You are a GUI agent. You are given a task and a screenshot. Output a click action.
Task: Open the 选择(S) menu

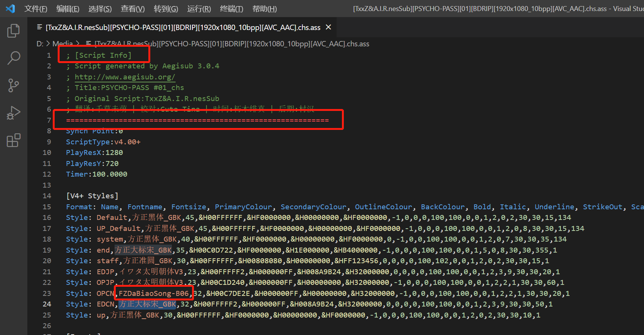coord(100,9)
